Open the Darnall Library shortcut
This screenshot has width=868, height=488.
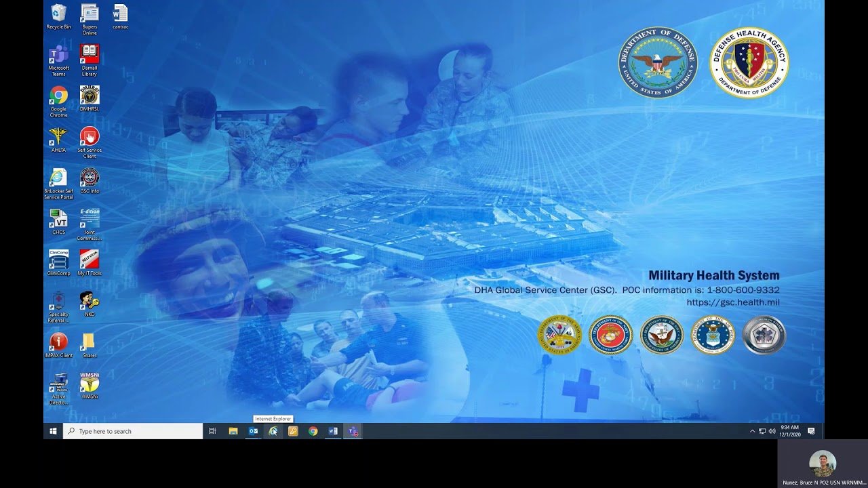coord(90,56)
